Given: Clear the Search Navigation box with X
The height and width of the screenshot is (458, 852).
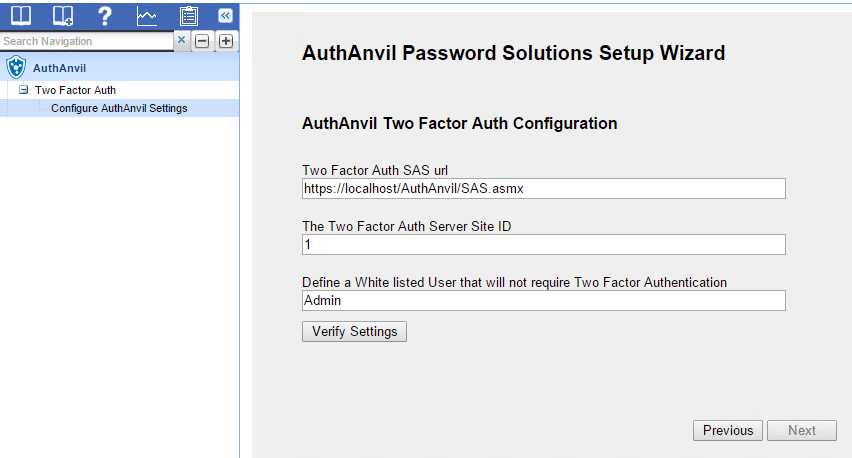Looking at the screenshot, I should pyautogui.click(x=181, y=40).
